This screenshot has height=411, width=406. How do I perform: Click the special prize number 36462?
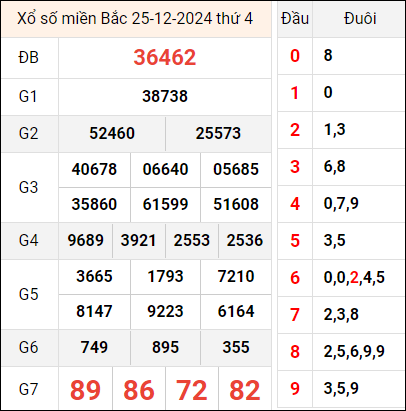click(x=165, y=57)
